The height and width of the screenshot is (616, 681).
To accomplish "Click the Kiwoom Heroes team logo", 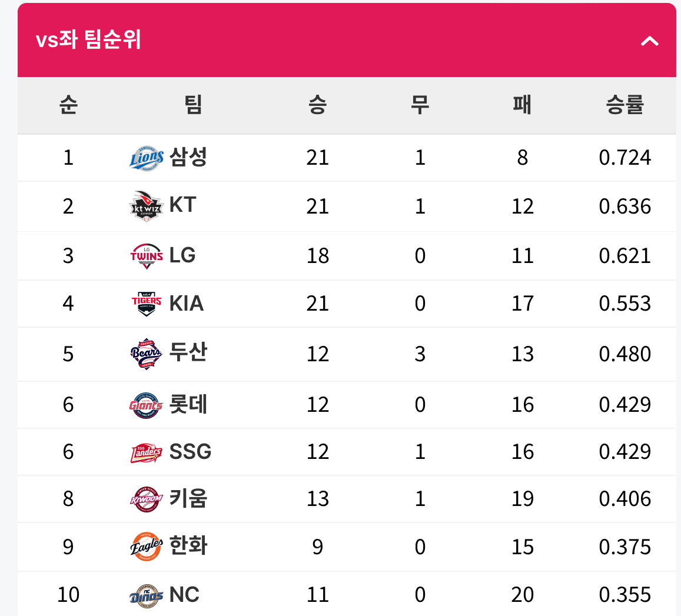I will [x=147, y=500].
